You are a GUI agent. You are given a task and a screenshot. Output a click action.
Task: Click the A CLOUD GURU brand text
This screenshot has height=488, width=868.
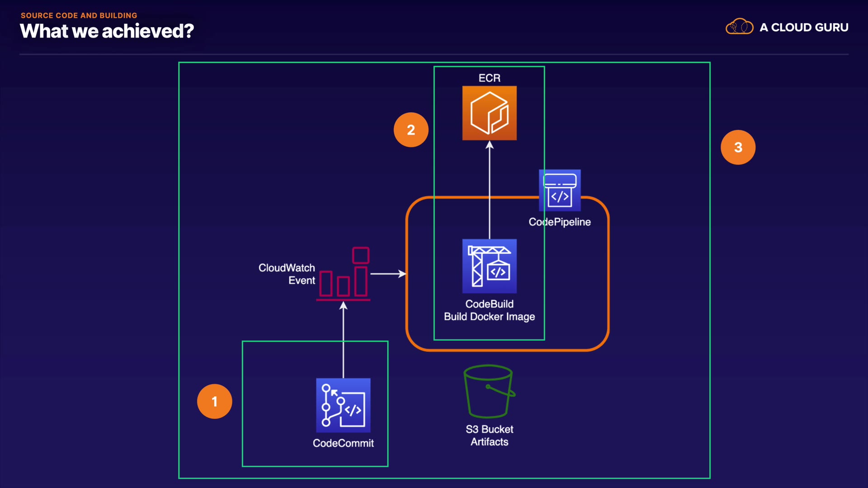[x=804, y=27]
